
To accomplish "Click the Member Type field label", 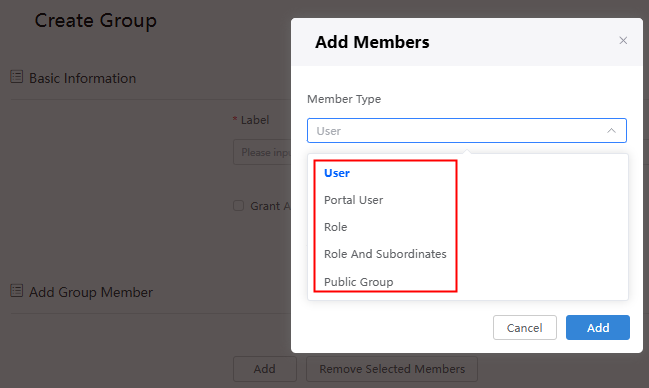I will (x=344, y=99).
